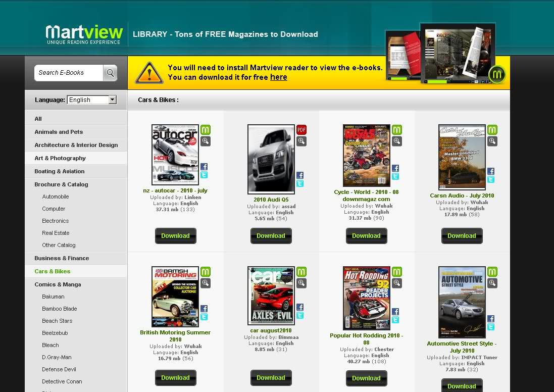
Task: Open Business & Finance category
Action: point(62,258)
